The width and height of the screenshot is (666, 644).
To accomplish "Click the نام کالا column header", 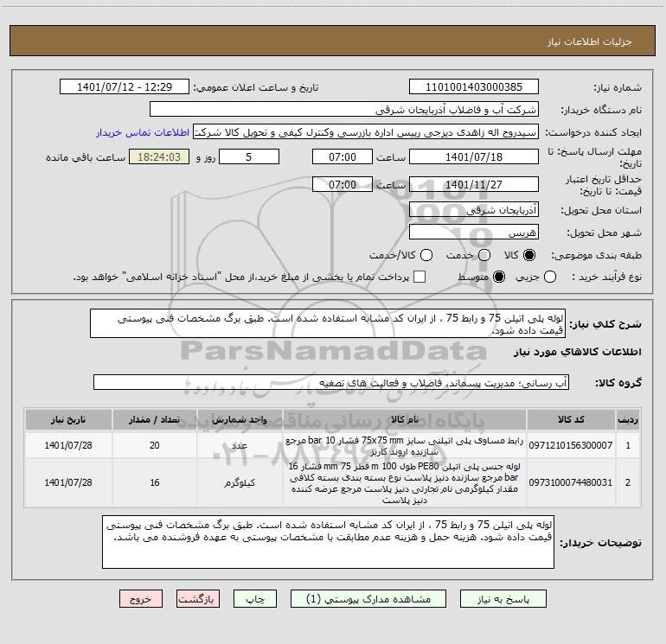I will point(405,419).
